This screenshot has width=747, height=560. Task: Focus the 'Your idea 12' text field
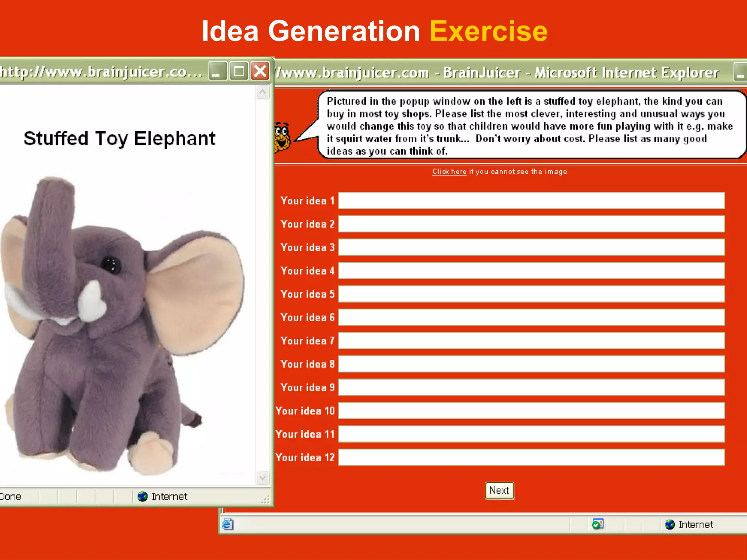click(531, 457)
